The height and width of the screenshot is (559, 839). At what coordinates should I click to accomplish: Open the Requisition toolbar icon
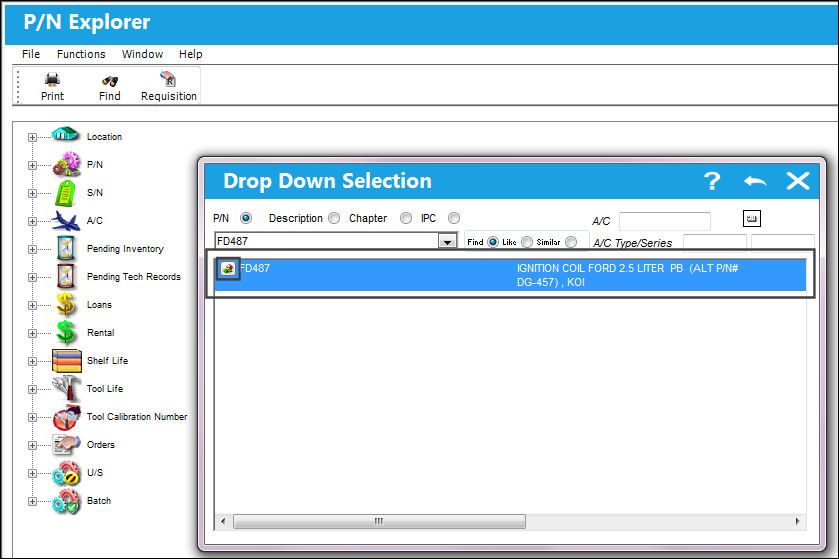[x=168, y=79]
